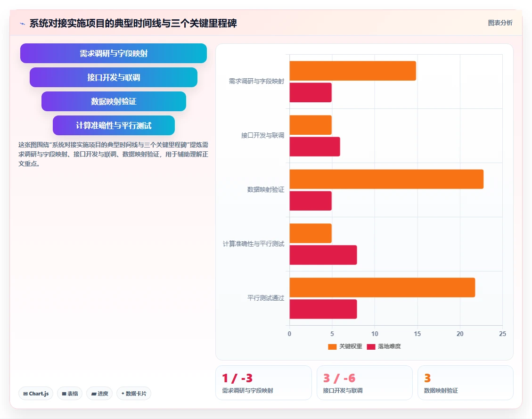This screenshot has width=532, height=419.
Task: Click the 进度 tag
Action: point(99,394)
